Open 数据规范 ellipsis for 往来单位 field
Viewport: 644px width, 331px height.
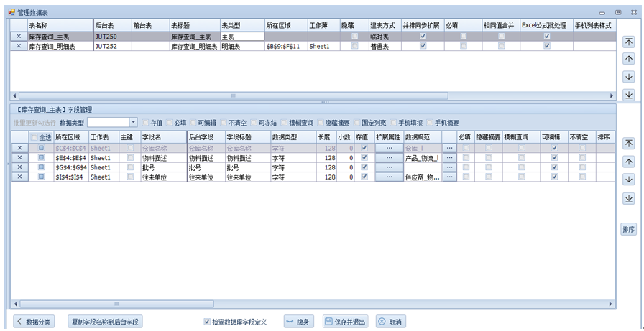[449, 177]
